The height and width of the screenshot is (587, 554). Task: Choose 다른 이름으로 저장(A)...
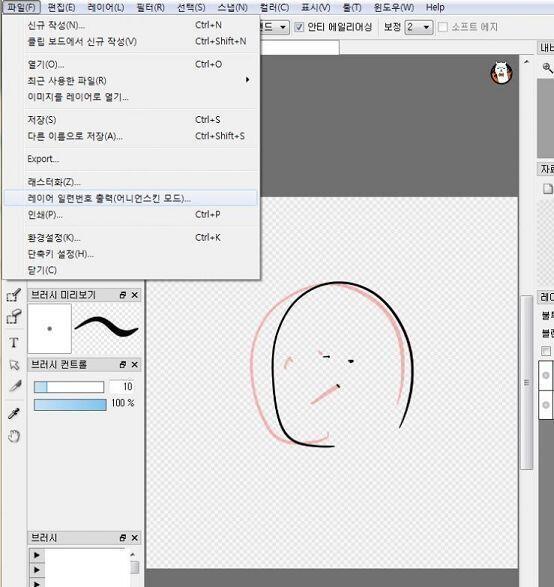tap(131, 136)
